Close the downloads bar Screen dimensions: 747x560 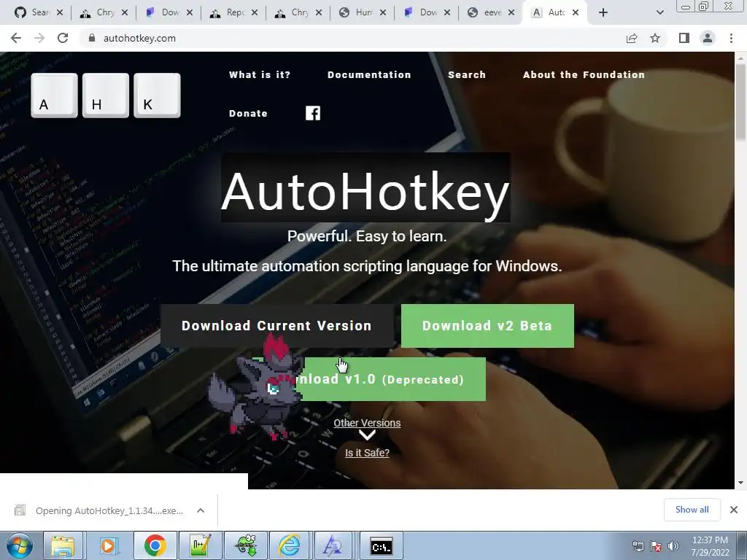pos(734,510)
